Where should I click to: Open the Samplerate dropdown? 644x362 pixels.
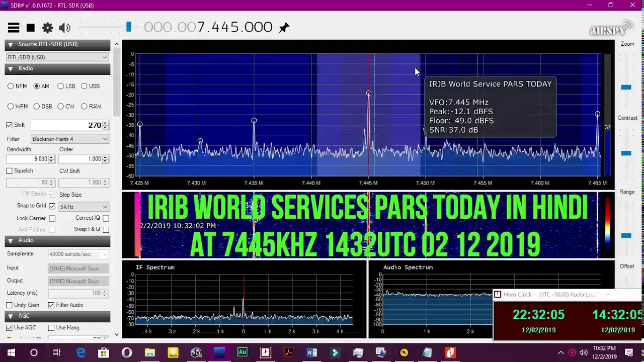[78, 254]
